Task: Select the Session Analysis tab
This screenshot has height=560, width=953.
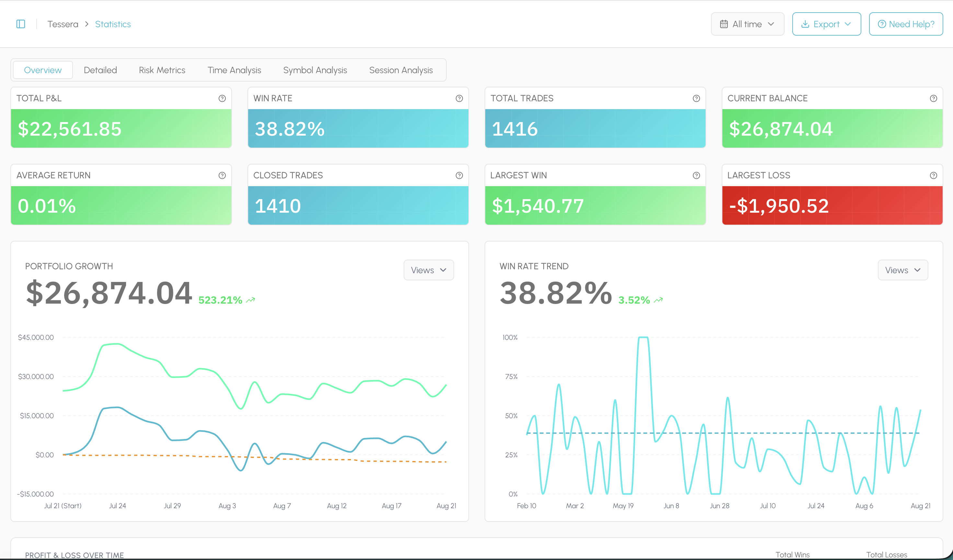Action: click(x=401, y=70)
